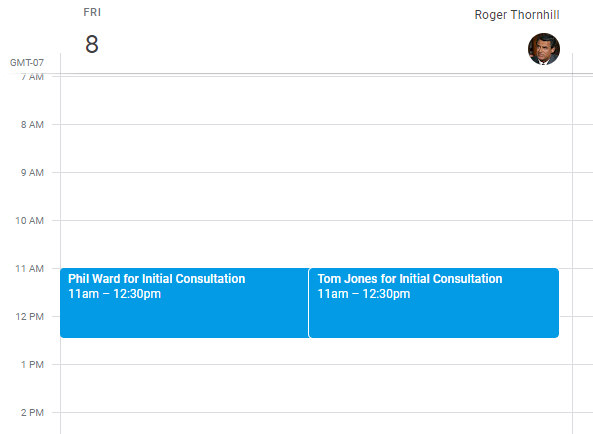This screenshot has height=434, width=593.
Task: Click the 1 PM time label
Action: pos(32,365)
